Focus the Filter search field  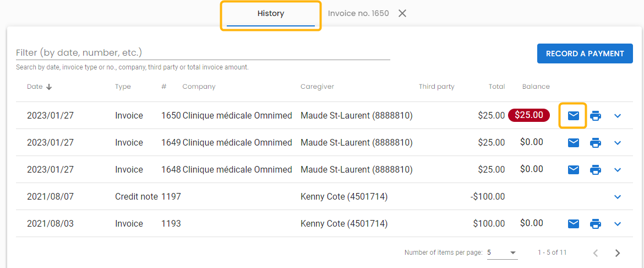tap(203, 53)
